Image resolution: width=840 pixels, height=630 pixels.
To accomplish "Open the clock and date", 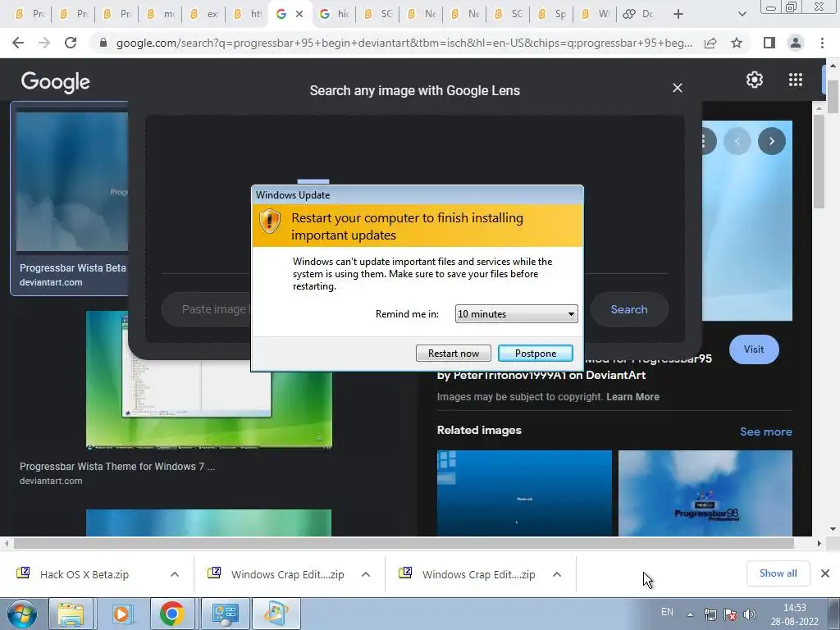I will pos(794,614).
